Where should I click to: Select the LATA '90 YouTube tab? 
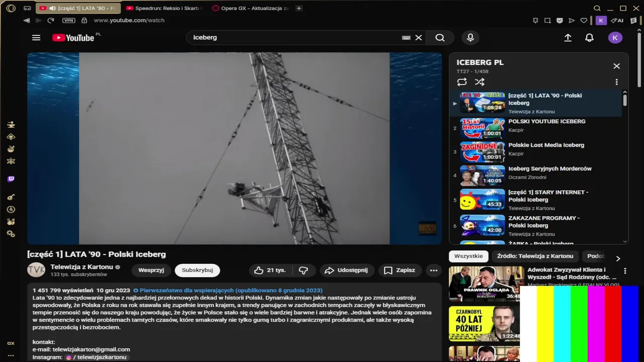point(78,8)
